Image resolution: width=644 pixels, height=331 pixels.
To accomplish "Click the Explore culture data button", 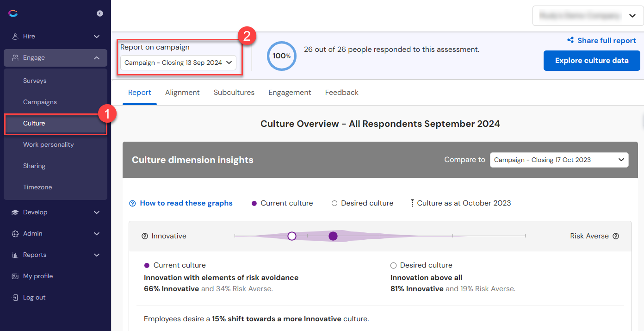I will click(x=592, y=61).
